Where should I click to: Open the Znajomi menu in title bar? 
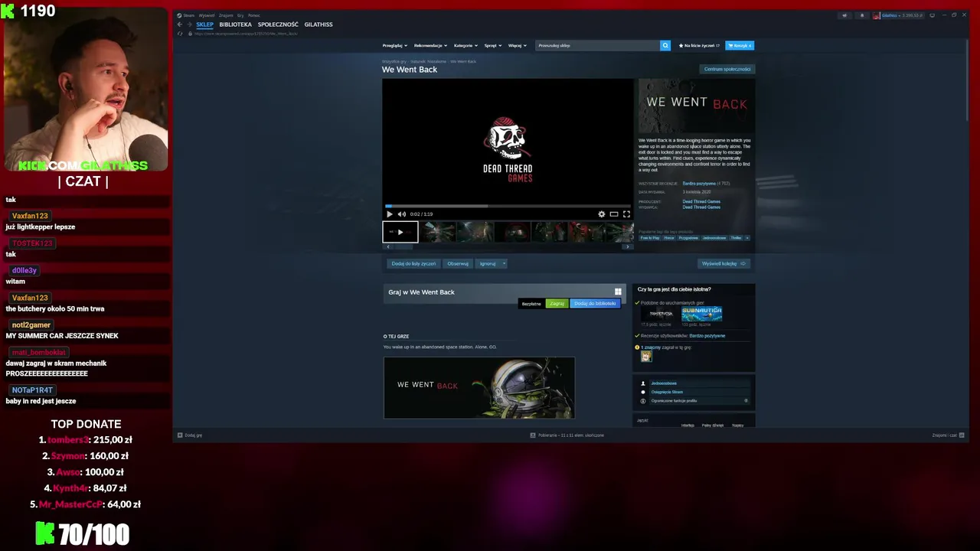[226, 15]
